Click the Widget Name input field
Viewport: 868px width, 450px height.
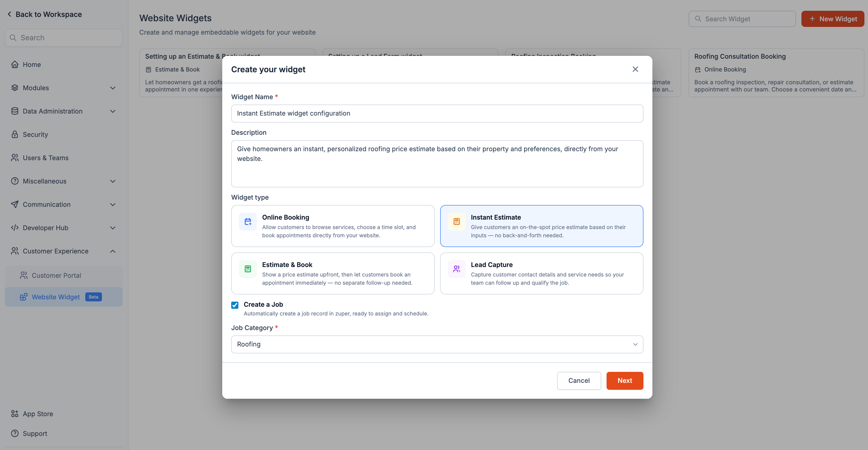437,113
